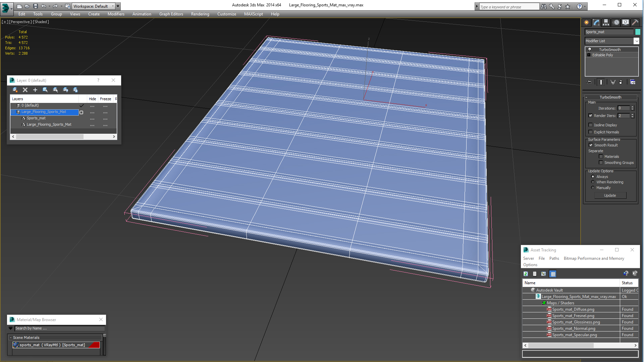Click the binoculars search icon in title bar
The image size is (644, 362).
[x=544, y=6]
